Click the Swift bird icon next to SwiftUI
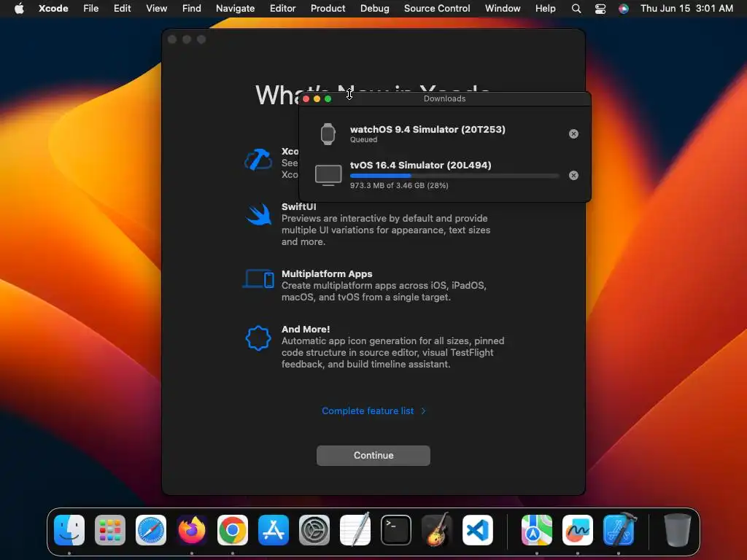Screen dimensions: 747x560 [x=259, y=215]
